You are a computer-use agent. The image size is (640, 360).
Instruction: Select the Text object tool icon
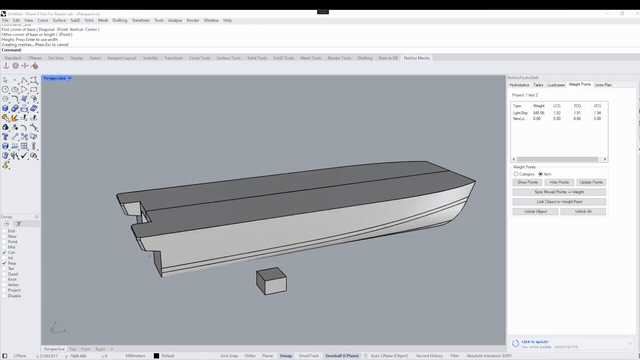[5, 137]
